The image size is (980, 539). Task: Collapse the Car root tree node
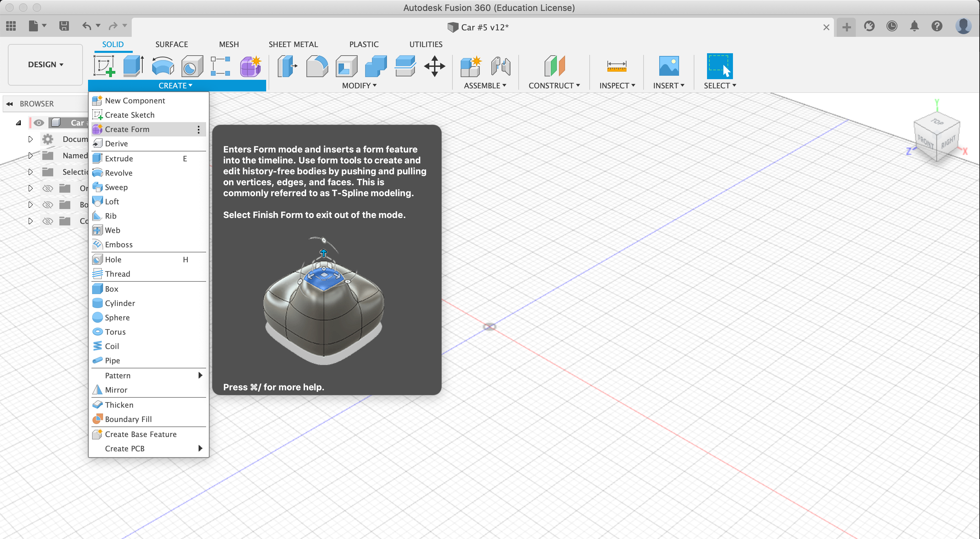(x=18, y=122)
